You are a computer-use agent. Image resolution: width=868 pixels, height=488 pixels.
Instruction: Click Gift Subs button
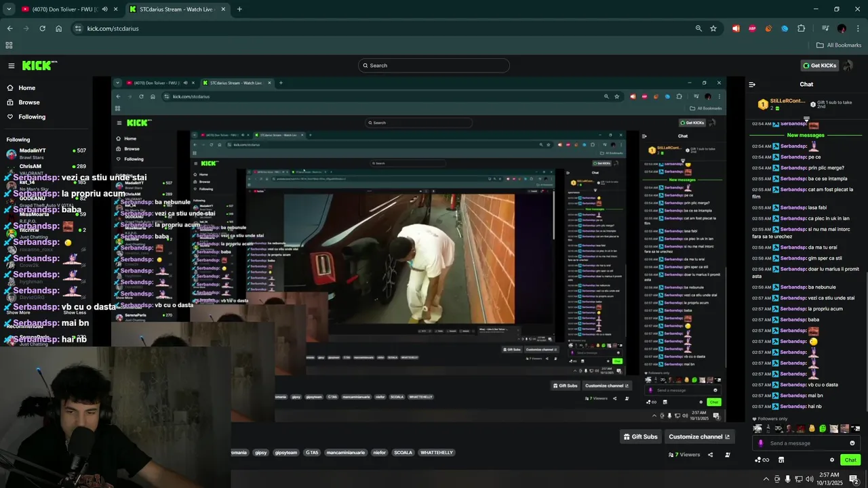(641, 436)
